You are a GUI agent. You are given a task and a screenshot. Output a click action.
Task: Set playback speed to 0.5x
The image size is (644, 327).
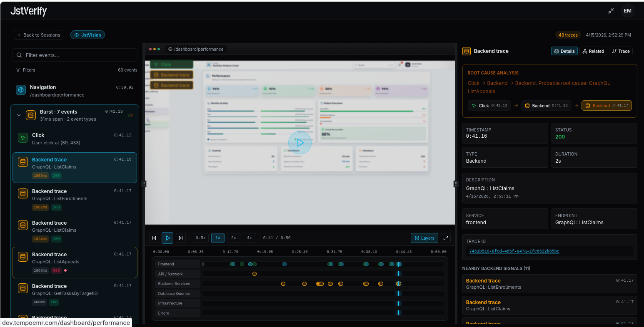(201, 238)
